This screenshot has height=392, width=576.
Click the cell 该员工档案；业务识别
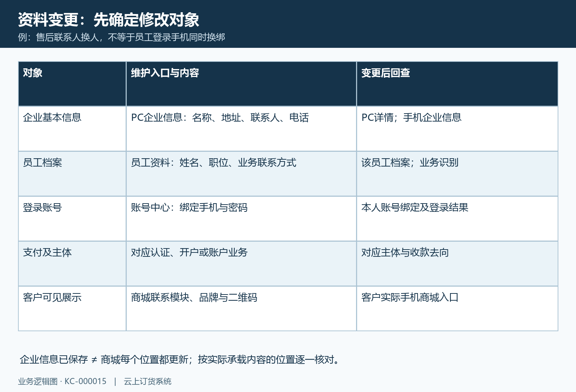tap(457, 174)
